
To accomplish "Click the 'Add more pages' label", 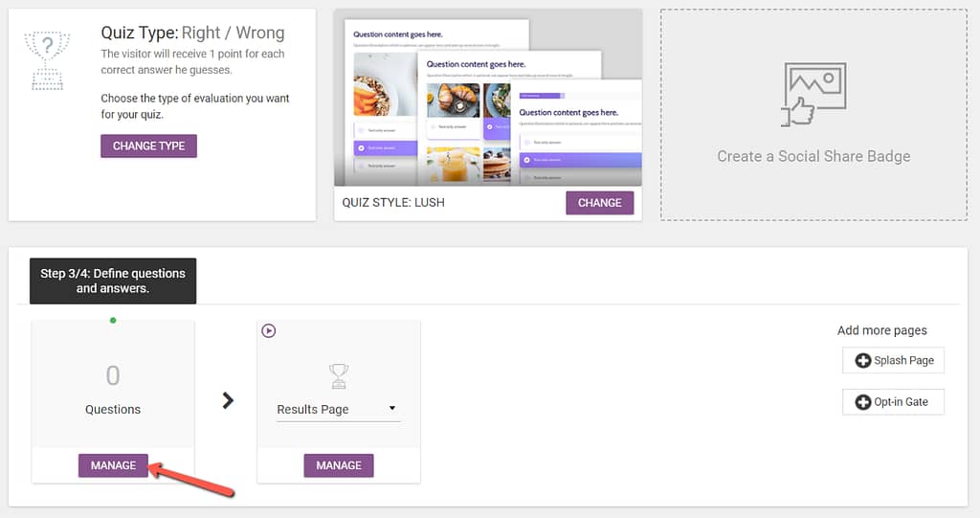I will pyautogui.click(x=881, y=330).
